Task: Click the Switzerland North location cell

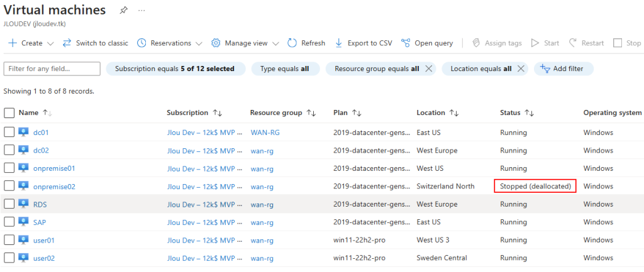Action: (445, 187)
